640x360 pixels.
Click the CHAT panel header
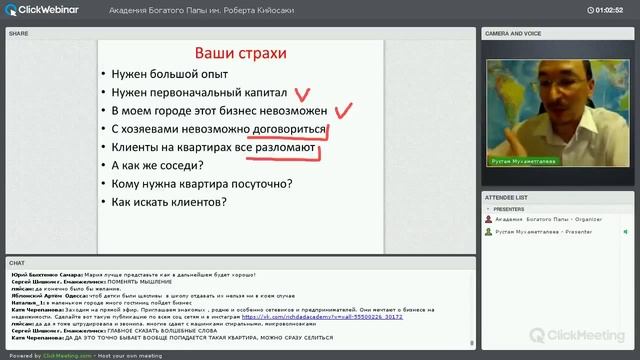[x=240, y=263]
